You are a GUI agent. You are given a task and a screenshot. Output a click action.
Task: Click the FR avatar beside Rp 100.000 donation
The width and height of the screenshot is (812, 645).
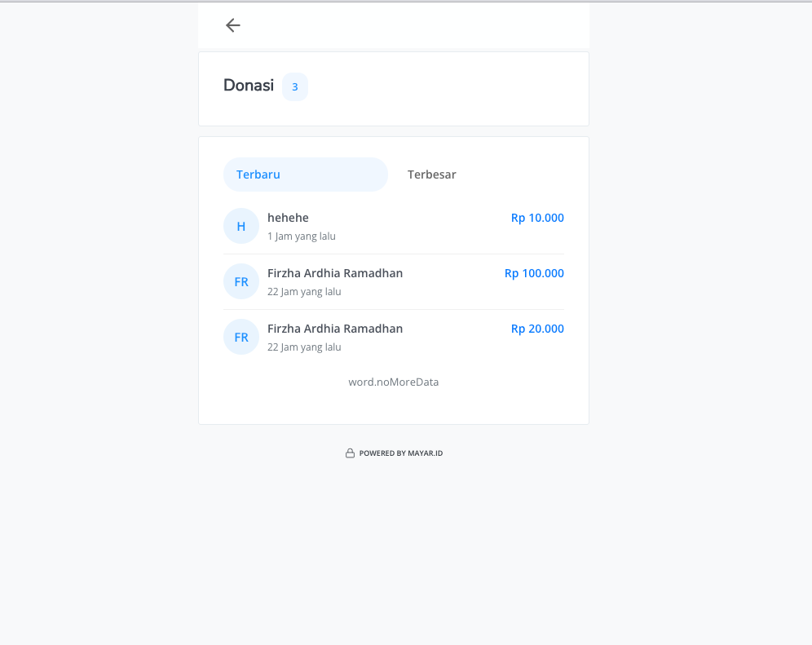click(x=241, y=281)
